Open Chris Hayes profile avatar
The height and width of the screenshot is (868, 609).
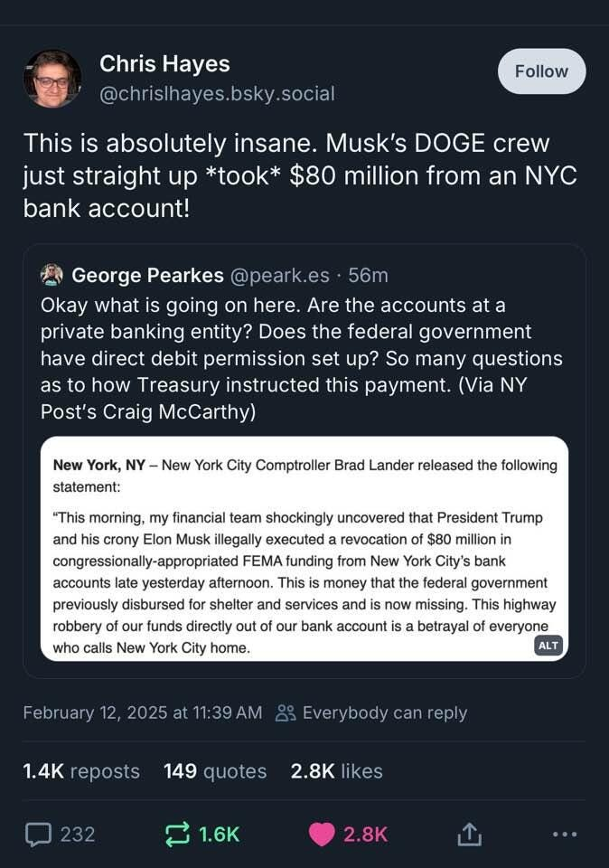point(52,79)
